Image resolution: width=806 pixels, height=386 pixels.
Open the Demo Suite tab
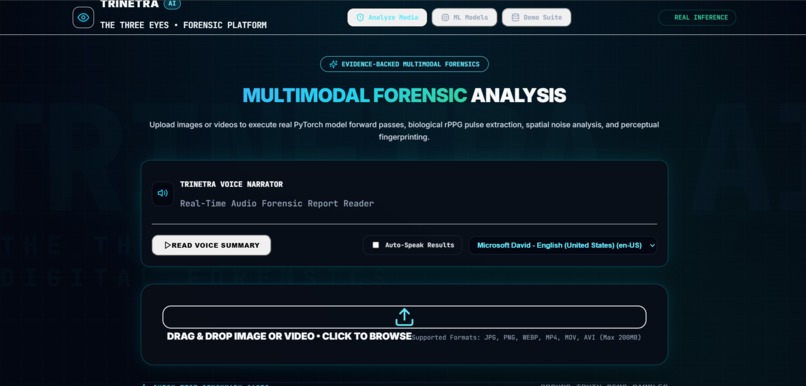click(x=537, y=17)
